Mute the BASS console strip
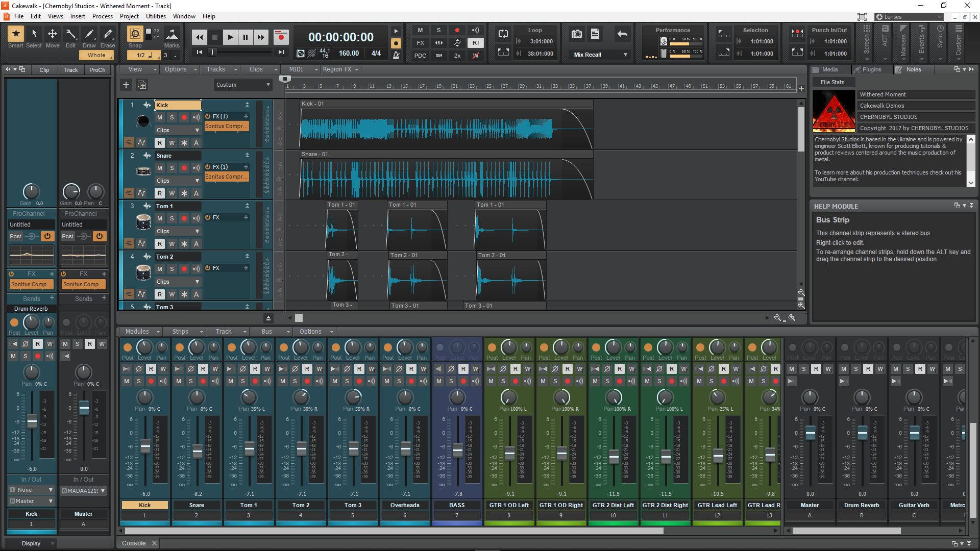Image resolution: width=980 pixels, height=551 pixels. (439, 381)
